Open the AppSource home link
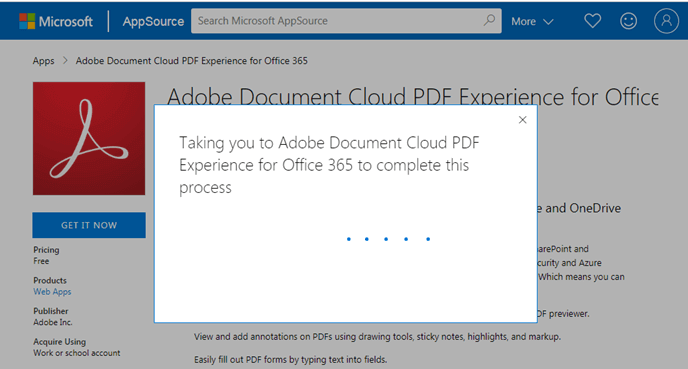 click(x=153, y=21)
